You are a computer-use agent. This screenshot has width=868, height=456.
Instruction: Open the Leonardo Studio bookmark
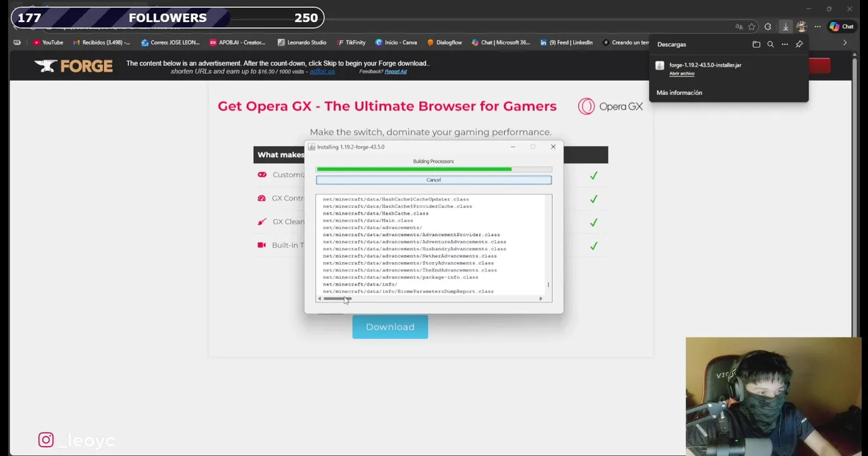pos(302,42)
